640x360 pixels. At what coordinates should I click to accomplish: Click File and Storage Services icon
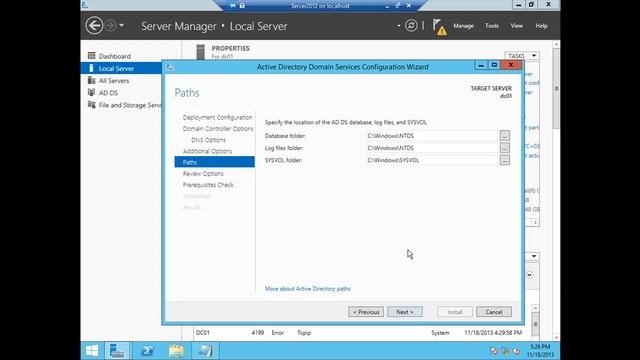pos(91,105)
